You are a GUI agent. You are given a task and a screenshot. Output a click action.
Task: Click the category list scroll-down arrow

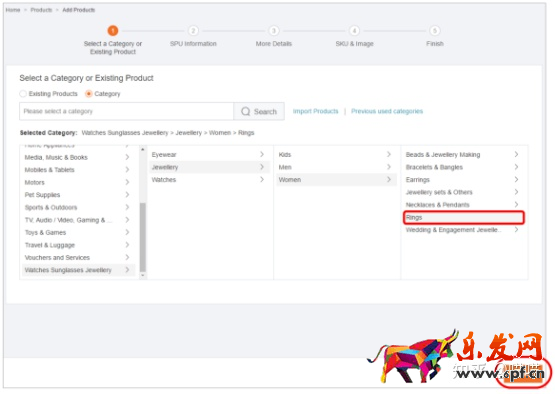click(143, 275)
